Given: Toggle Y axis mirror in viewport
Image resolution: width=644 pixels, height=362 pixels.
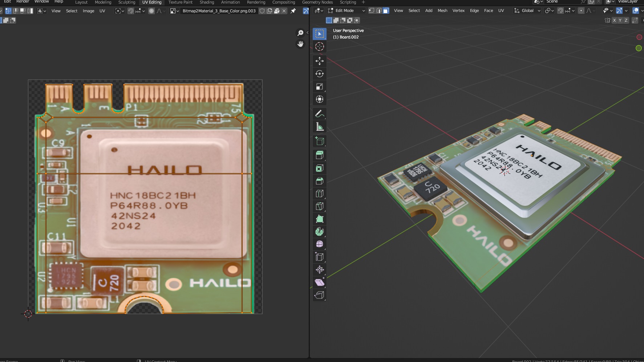Looking at the screenshot, I should click(x=620, y=20).
